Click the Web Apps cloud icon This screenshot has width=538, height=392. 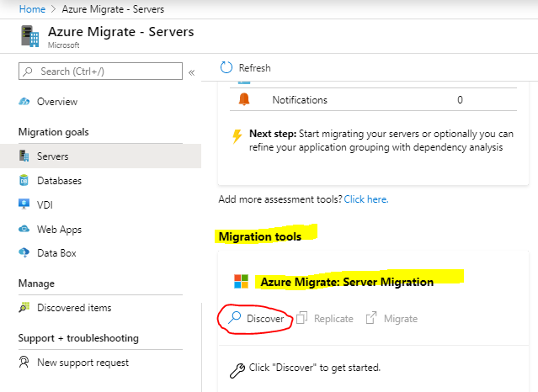click(x=24, y=229)
